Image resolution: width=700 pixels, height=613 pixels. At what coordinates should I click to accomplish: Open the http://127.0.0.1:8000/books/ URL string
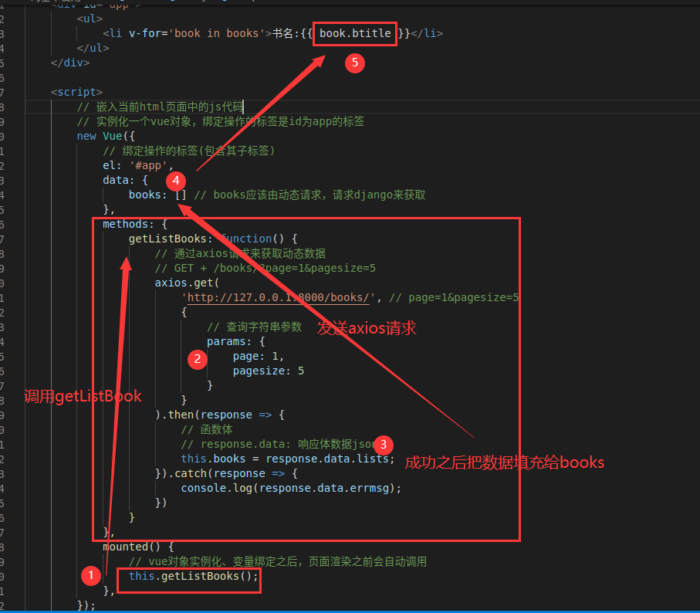[278, 298]
